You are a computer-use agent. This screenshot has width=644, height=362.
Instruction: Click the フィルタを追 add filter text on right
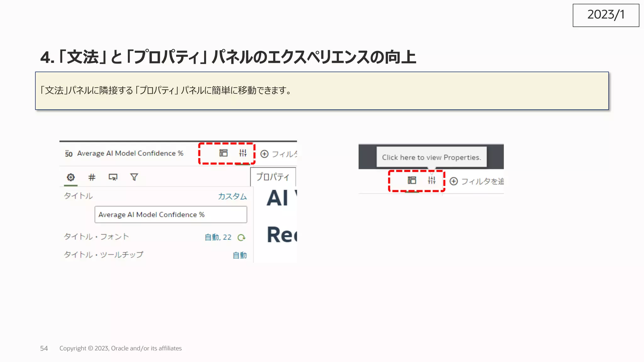click(x=482, y=181)
